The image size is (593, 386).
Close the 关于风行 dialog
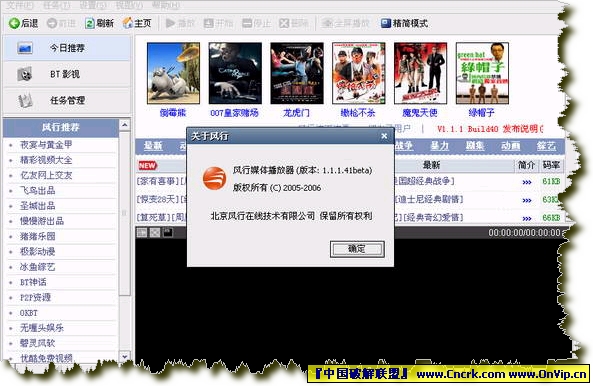(x=384, y=136)
